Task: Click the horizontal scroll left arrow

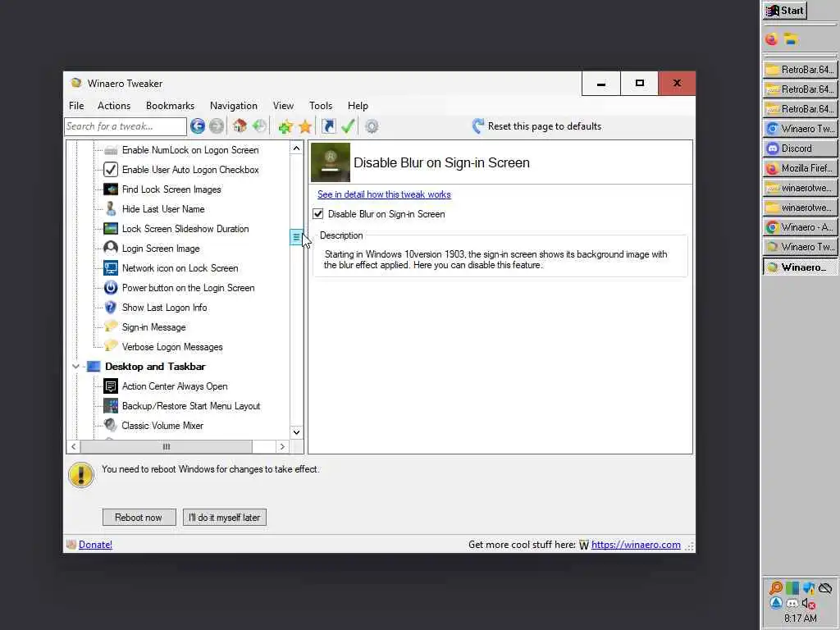Action: pos(73,446)
